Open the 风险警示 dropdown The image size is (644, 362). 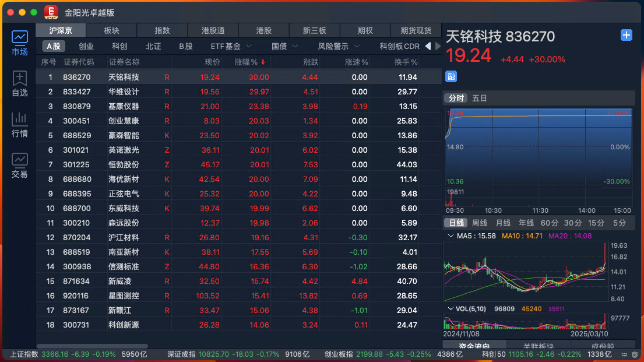click(x=339, y=47)
